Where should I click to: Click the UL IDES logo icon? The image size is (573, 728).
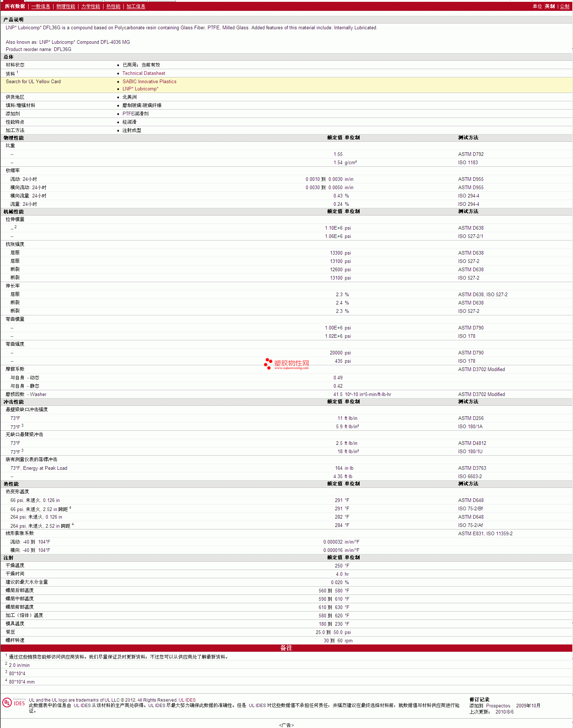14,702
